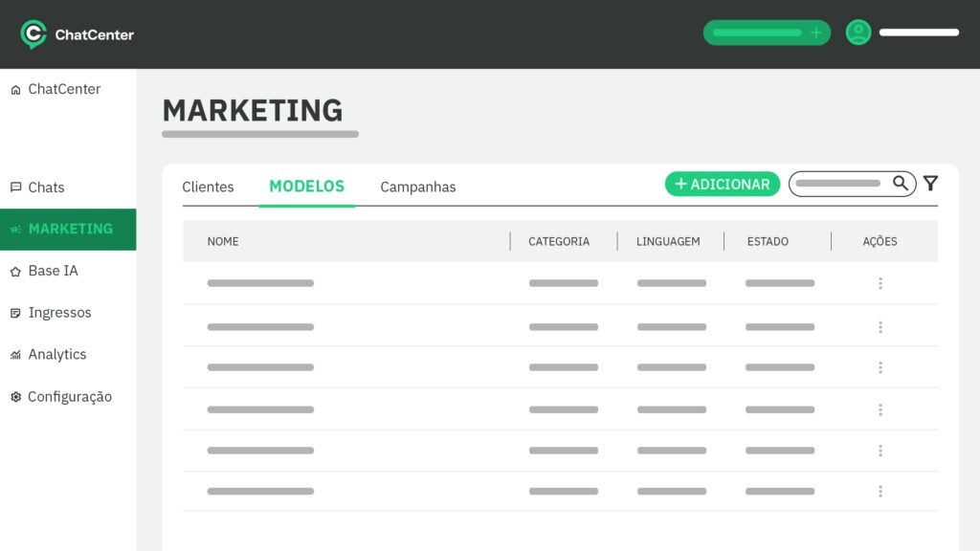The width and height of the screenshot is (980, 551).
Task: Open actions menu for first table row
Action: [880, 283]
